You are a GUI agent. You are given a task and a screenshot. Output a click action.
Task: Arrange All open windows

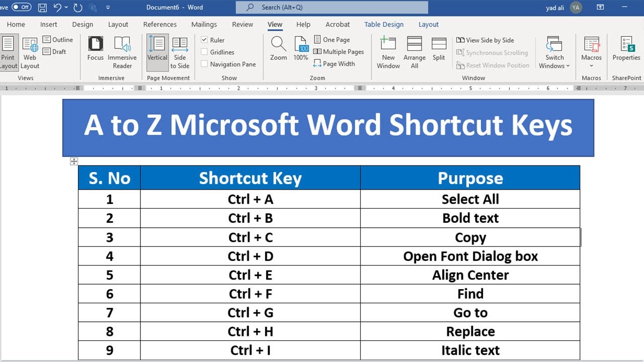click(x=415, y=53)
